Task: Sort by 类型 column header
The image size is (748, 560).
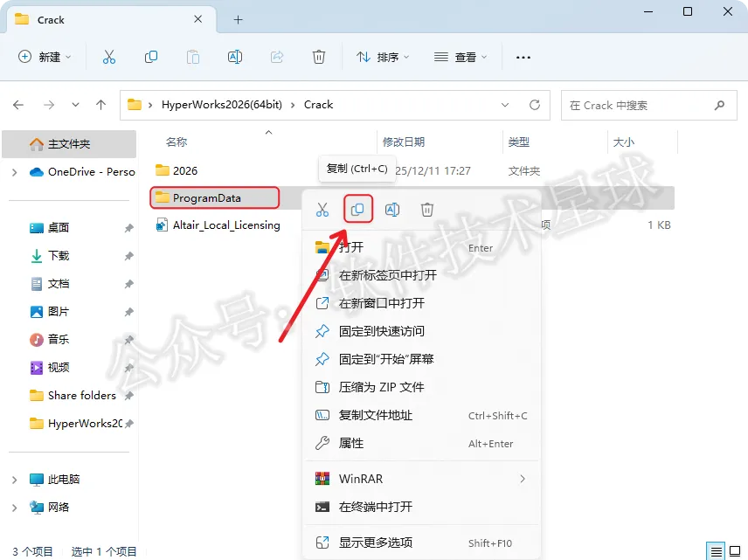Action: click(x=518, y=142)
